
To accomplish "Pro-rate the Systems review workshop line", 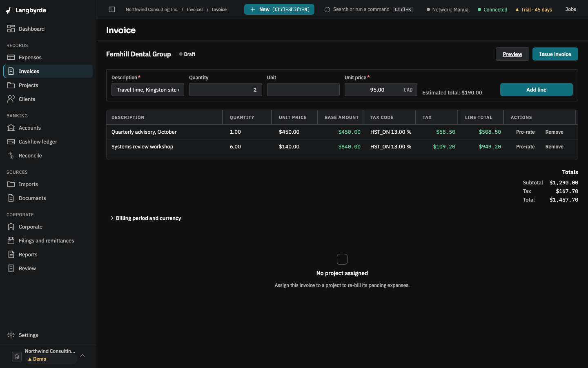I will [526, 147].
